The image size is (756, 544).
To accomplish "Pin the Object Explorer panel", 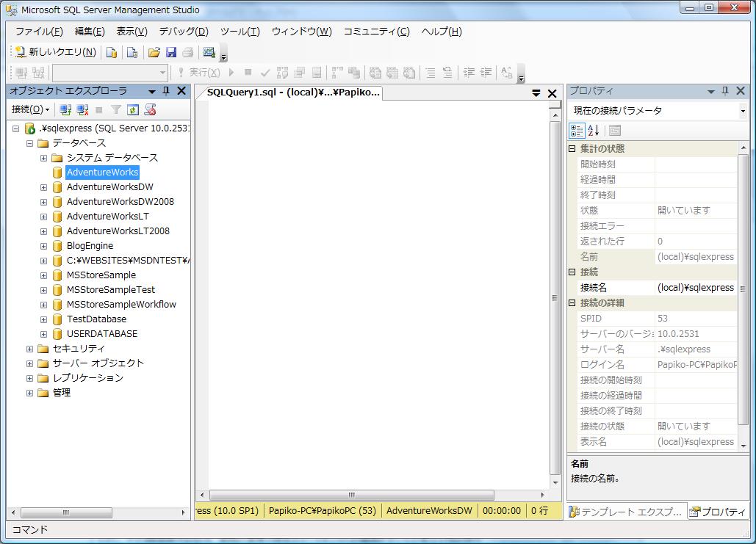I will click(166, 91).
